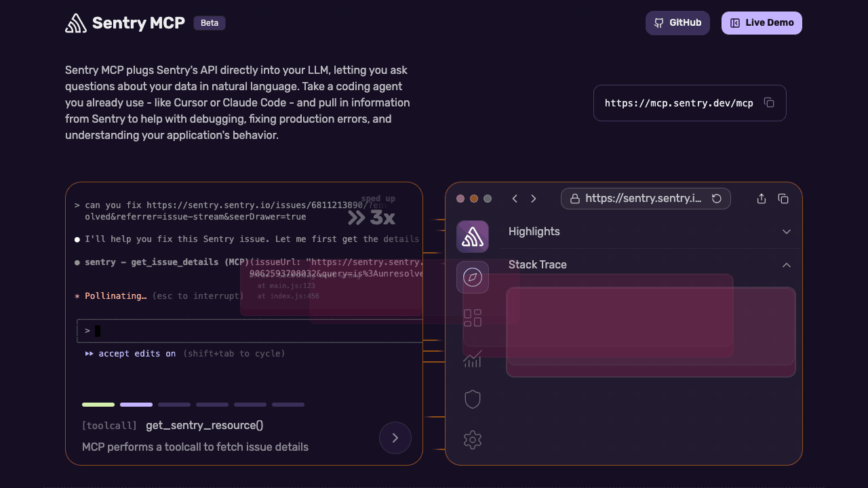Open the Dashboards grid icon in the sidebar
Image resolution: width=868 pixels, height=488 pixels.
coord(473,318)
